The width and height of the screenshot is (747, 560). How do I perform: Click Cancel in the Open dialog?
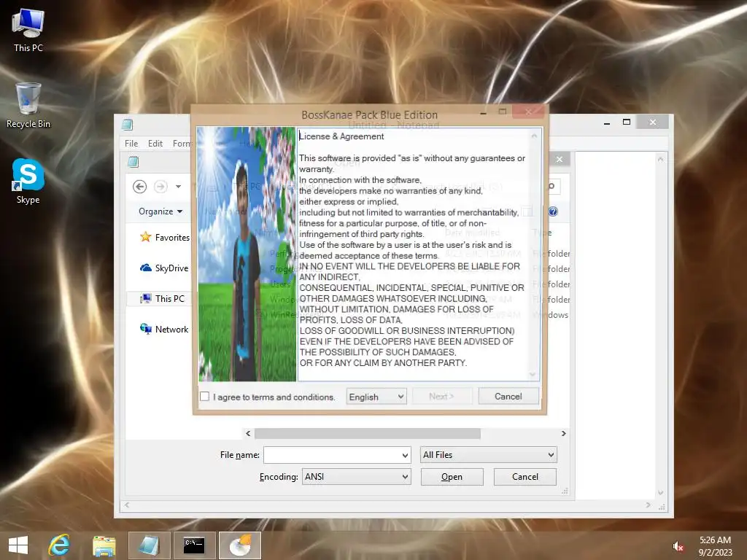[525, 477]
